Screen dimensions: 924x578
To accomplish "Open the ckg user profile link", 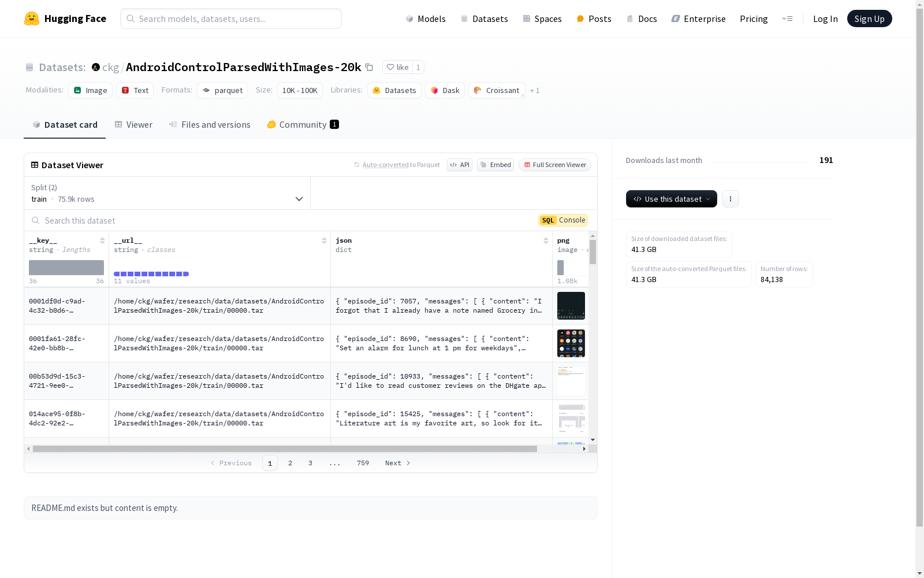I will [x=110, y=67].
